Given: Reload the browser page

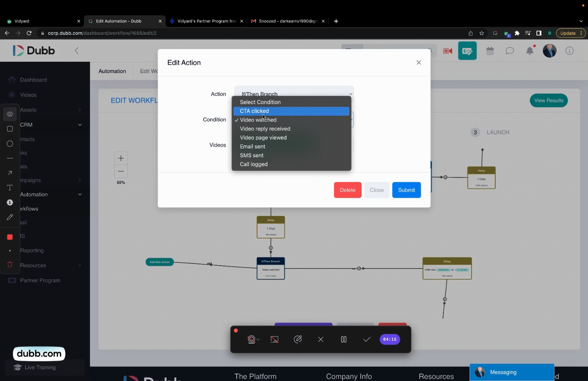Looking at the screenshot, I should pos(29,33).
